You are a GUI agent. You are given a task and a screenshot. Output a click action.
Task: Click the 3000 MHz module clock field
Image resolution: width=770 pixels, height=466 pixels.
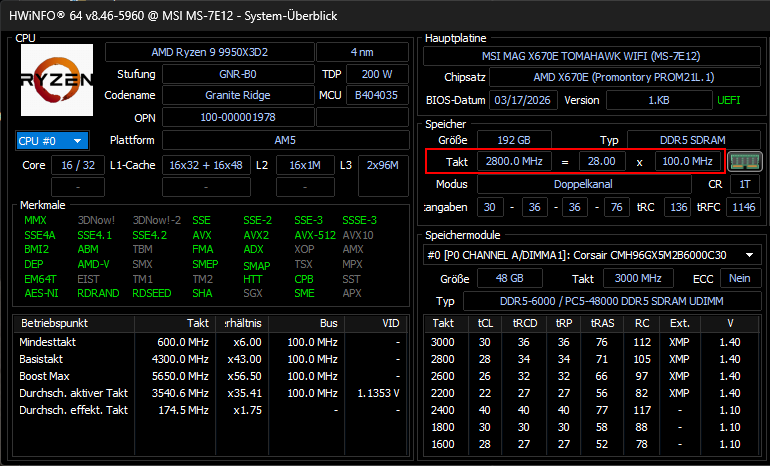click(638, 278)
